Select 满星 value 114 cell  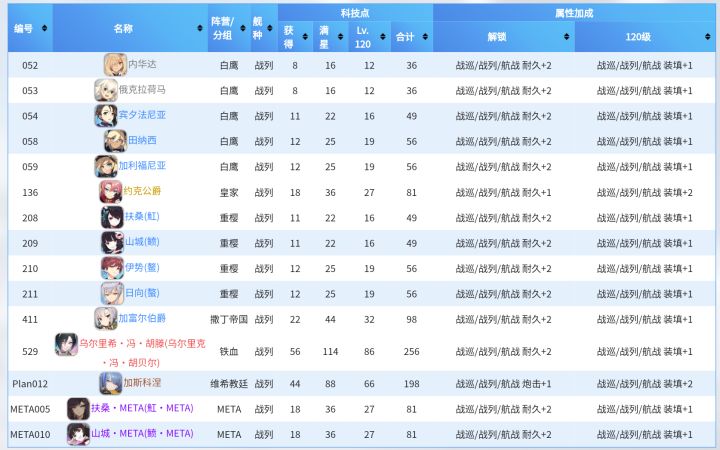click(331, 351)
